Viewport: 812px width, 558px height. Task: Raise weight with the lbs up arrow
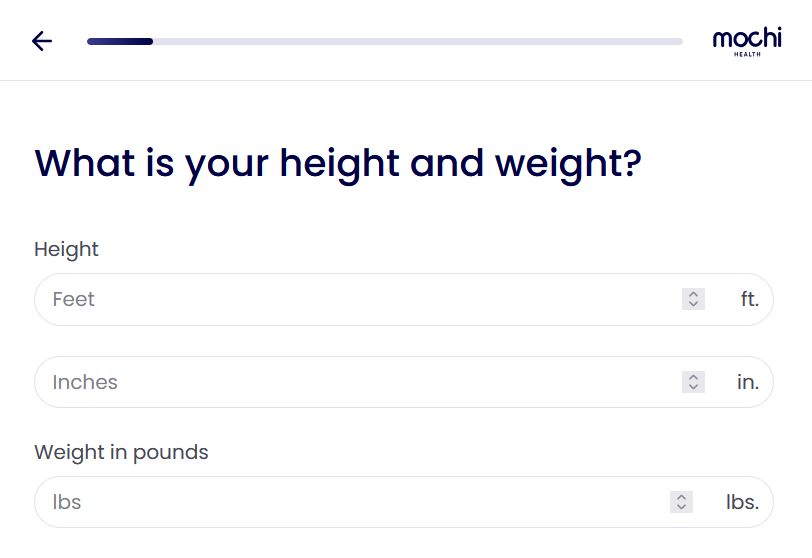(681, 497)
